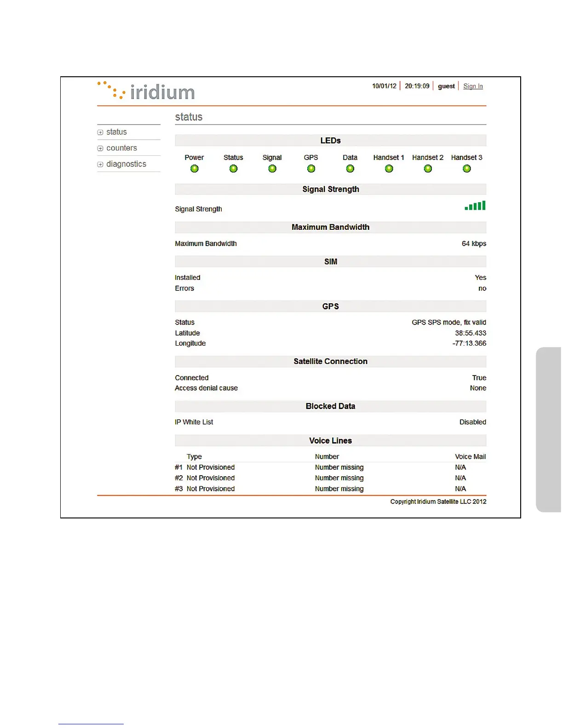Click the Handset 2 LED indicator
The image size is (563, 728).
(428, 169)
